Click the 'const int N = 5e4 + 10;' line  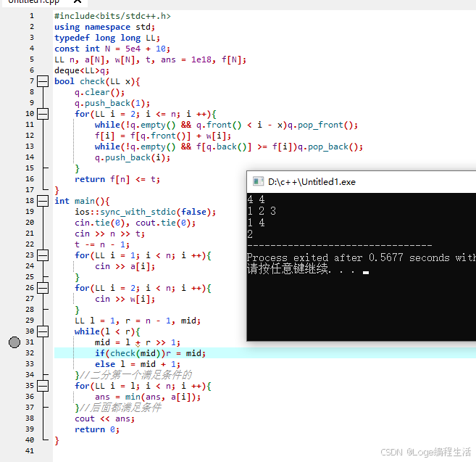point(112,49)
